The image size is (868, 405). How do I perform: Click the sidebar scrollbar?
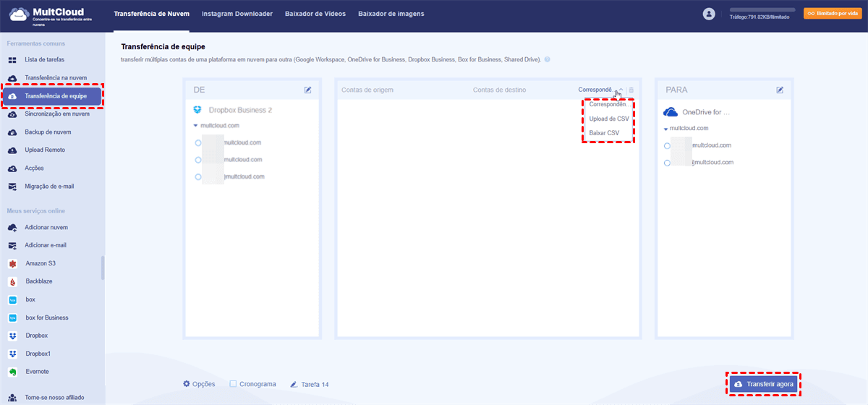[x=103, y=268]
